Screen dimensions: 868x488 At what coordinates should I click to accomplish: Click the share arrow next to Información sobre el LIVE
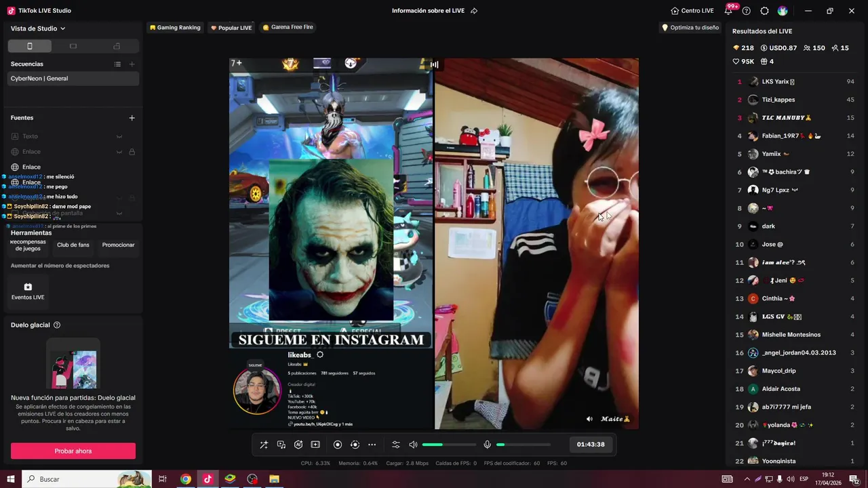point(474,11)
